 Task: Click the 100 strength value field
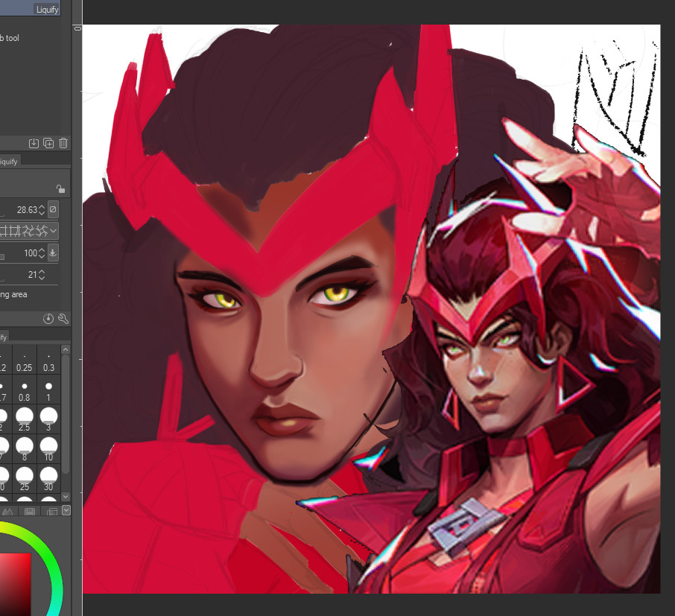coord(30,253)
